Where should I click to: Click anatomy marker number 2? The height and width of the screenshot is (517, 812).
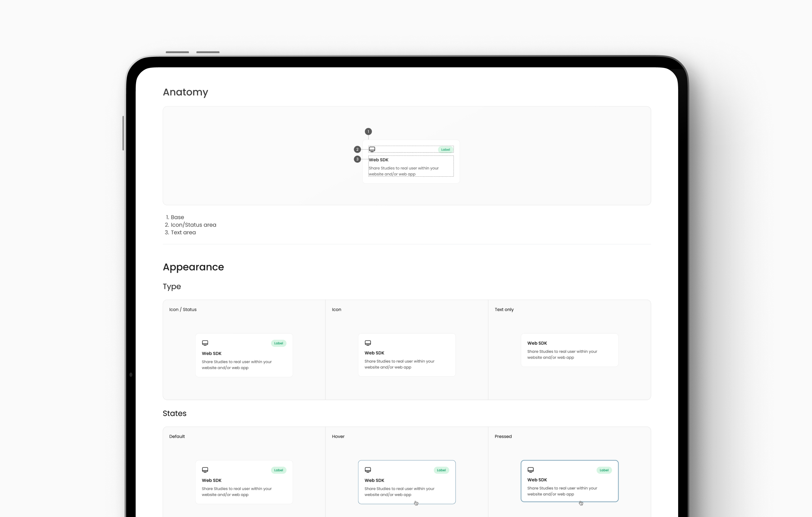357,149
